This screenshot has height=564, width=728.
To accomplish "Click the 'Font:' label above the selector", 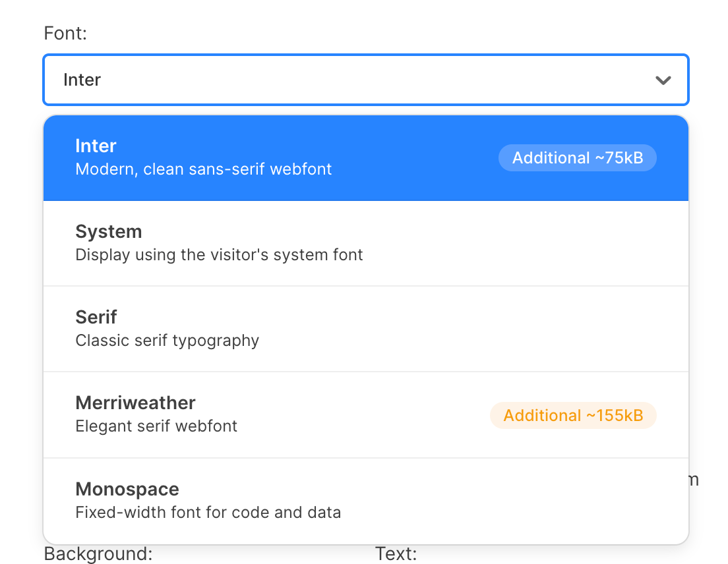I will click(65, 33).
